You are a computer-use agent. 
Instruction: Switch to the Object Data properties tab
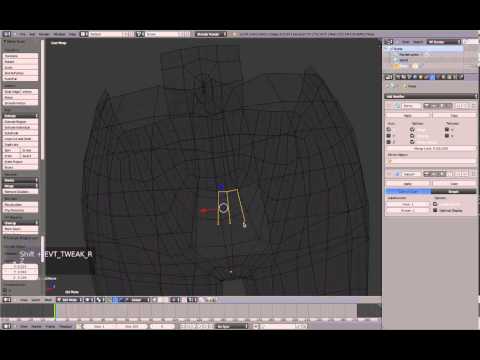coord(438,77)
